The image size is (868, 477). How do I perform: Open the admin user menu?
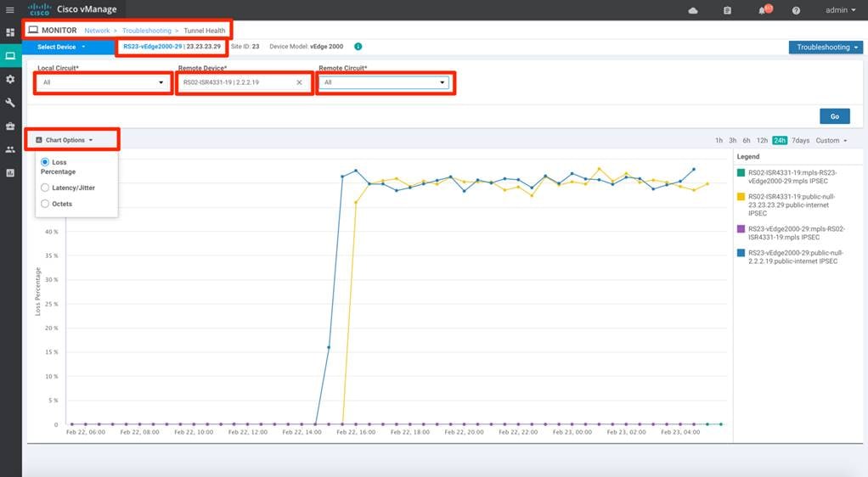coord(840,10)
